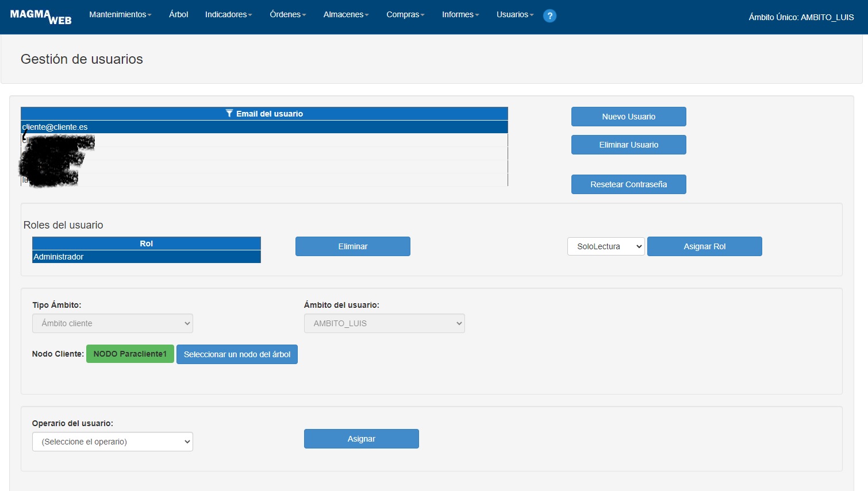Click Seleccionar un nodo del árbol button
The height and width of the screenshot is (491, 868).
pyautogui.click(x=237, y=354)
